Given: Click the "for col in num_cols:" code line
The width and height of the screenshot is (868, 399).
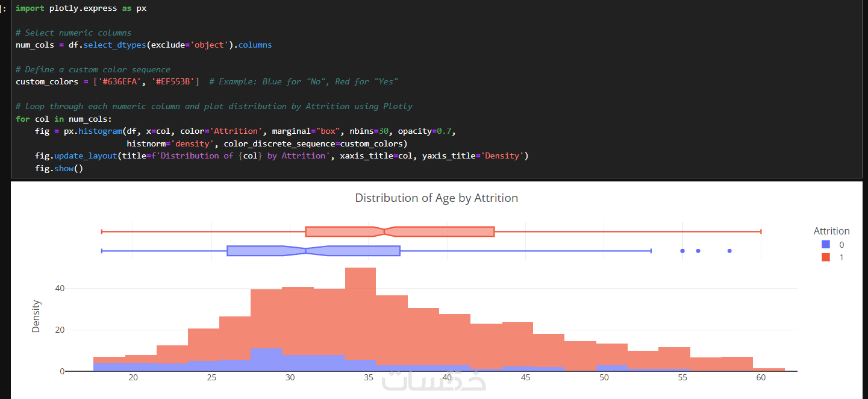Looking at the screenshot, I should (64, 119).
